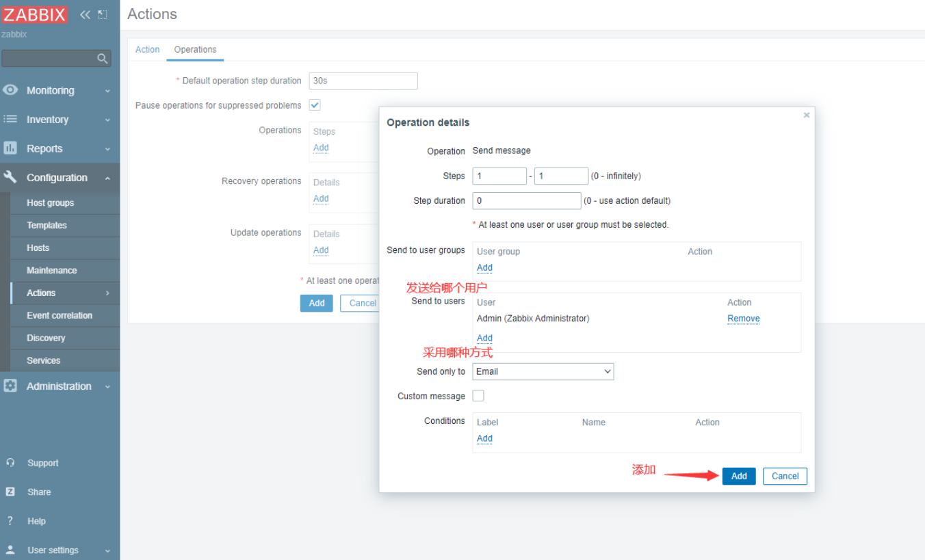Click the Support headset icon
The image size is (925, 560).
click(10, 463)
